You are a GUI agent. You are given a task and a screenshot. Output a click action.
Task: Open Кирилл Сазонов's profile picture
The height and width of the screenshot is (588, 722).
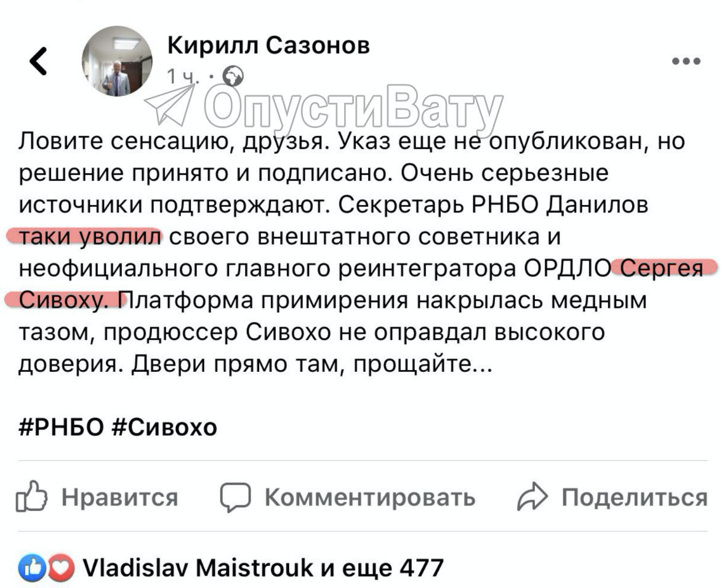117,61
